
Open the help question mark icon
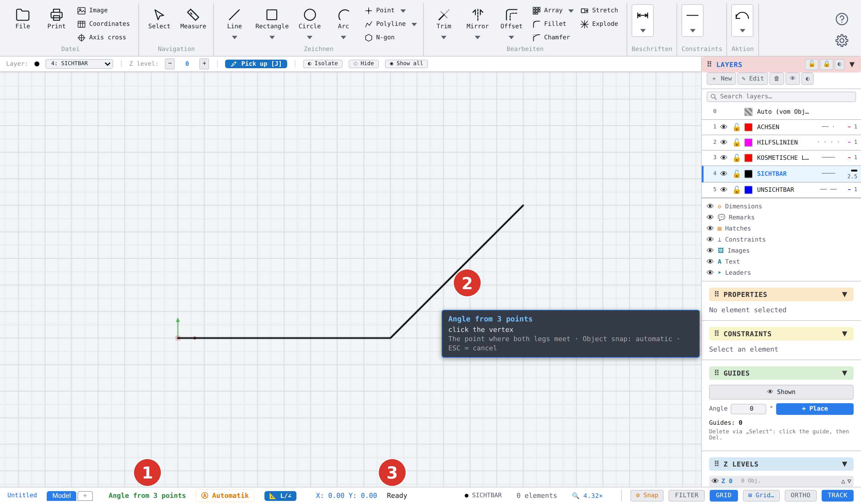(842, 19)
